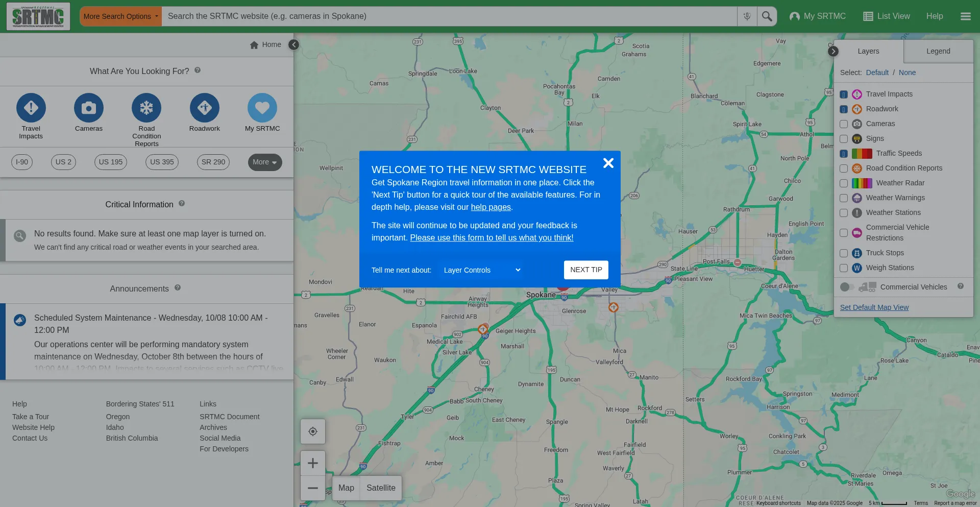Open the 'Tell me next about' dropdown
The height and width of the screenshot is (507, 980).
(481, 270)
